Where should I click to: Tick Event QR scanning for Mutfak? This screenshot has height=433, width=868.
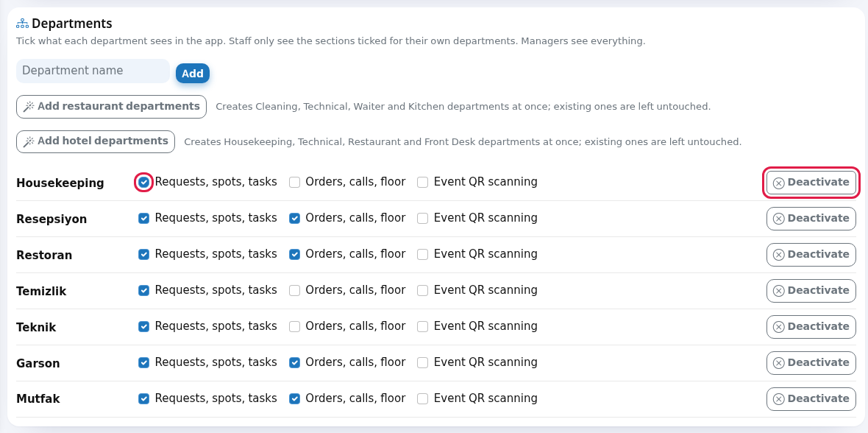pos(422,398)
